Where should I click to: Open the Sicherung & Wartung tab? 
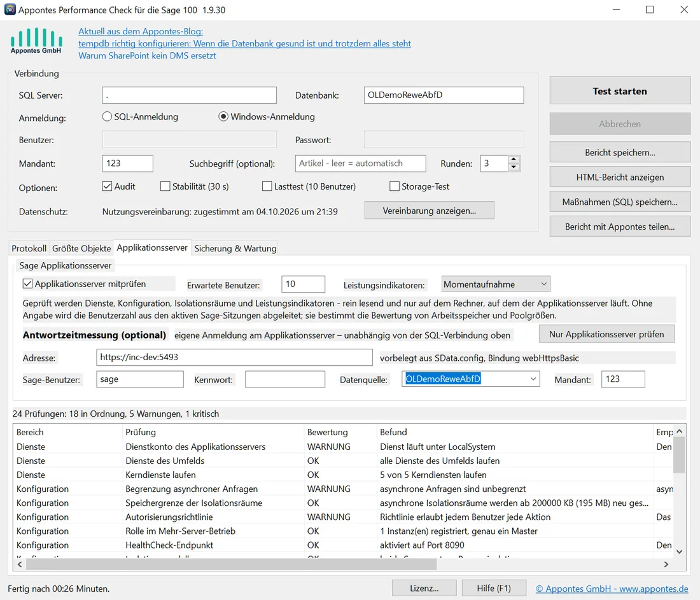(235, 248)
